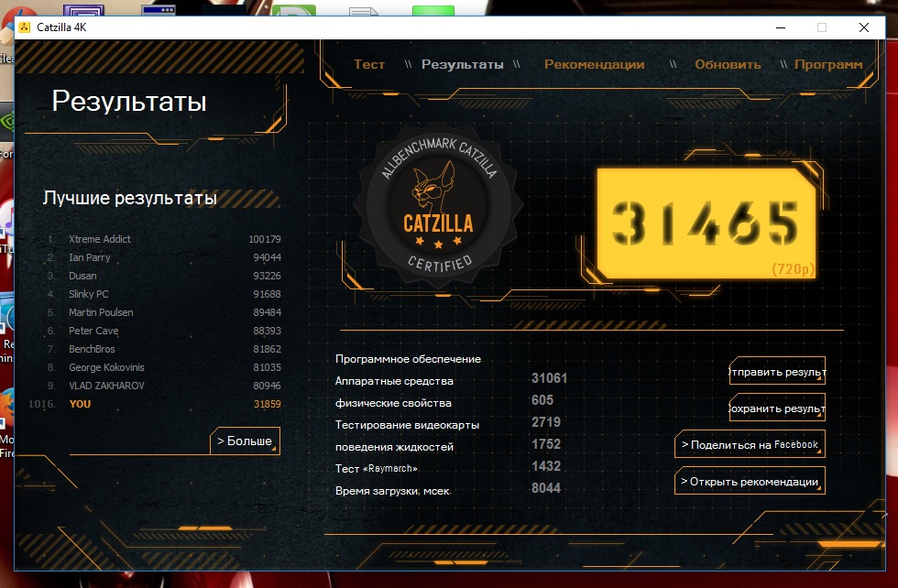Open the Программ tab
The height and width of the screenshot is (588, 898).
[828, 65]
